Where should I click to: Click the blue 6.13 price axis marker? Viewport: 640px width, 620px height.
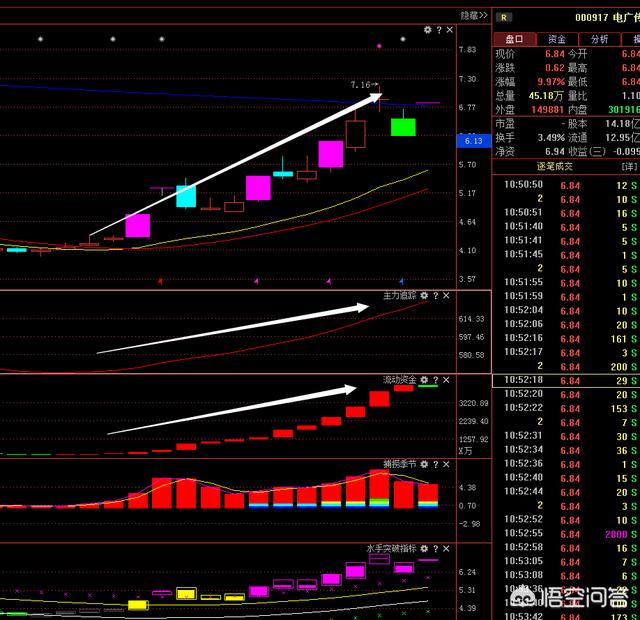[471, 141]
